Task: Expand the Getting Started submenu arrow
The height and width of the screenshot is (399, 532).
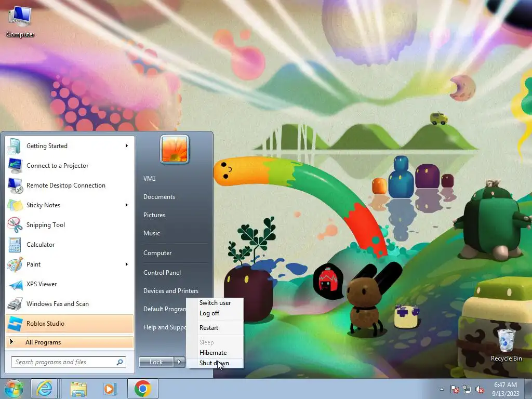Action: [127, 146]
